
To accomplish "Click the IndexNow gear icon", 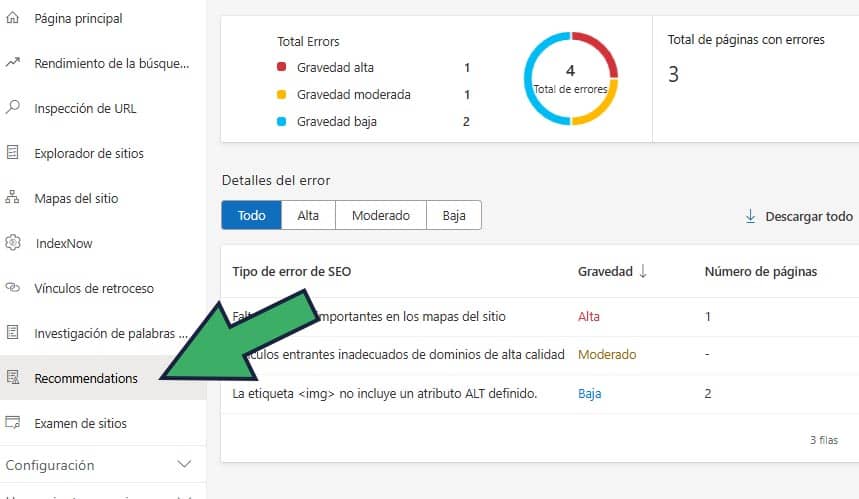I will (x=13, y=242).
